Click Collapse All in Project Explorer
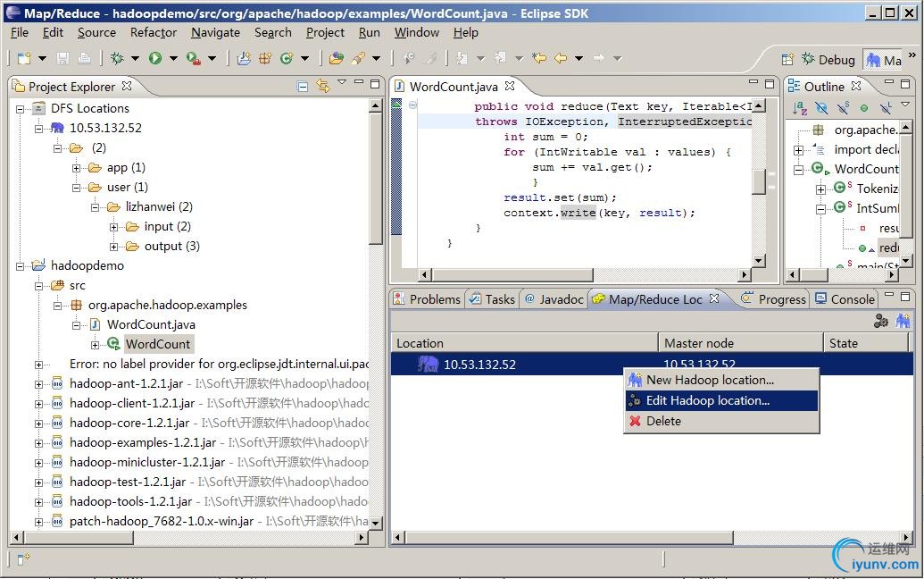Viewport: 924px width, 579px height. (303, 87)
